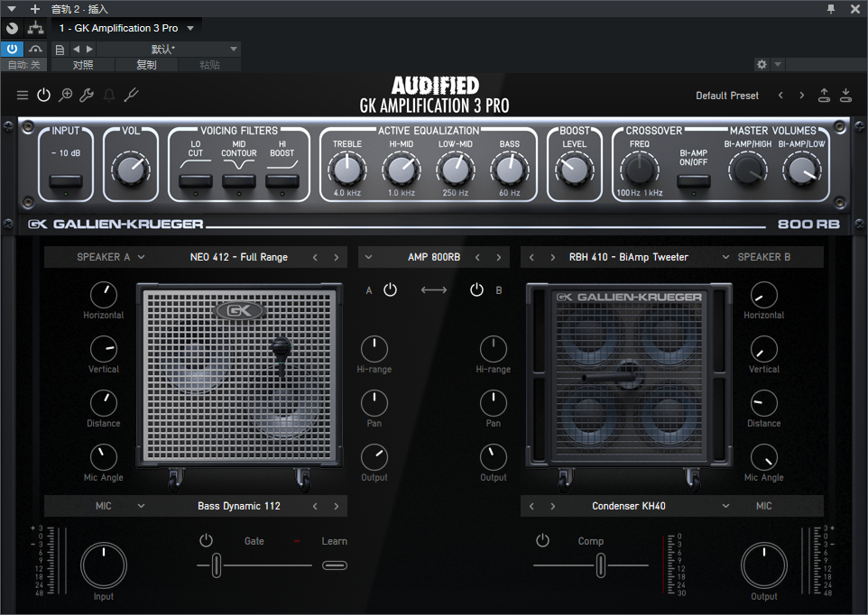This screenshot has width=868, height=615.
Task: Toggle Speaker B power button
Action: [476, 289]
